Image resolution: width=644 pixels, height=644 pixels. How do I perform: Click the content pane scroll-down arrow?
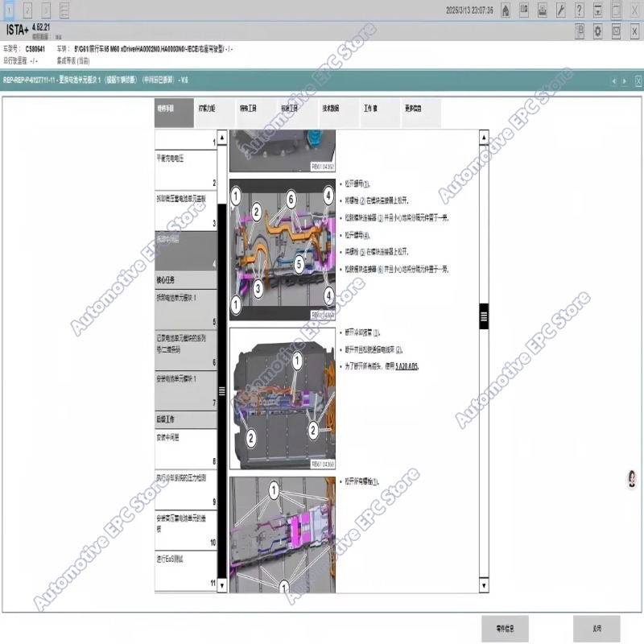[x=484, y=585]
